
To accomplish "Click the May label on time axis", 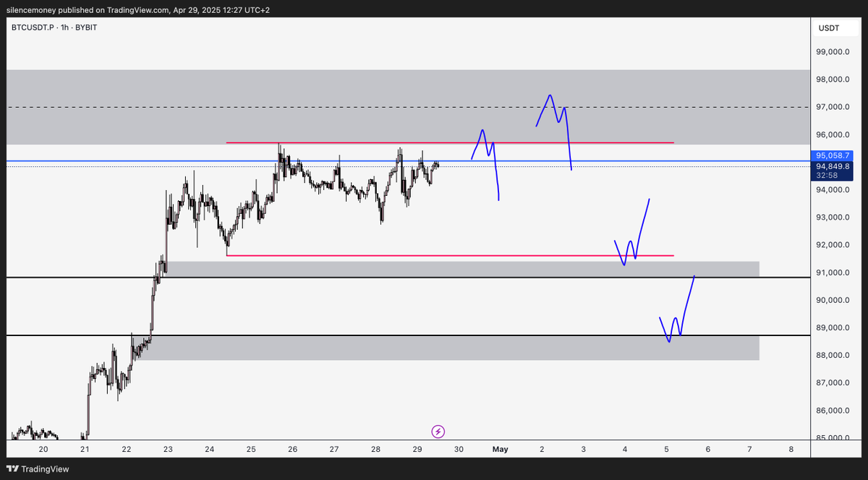I will coord(501,449).
